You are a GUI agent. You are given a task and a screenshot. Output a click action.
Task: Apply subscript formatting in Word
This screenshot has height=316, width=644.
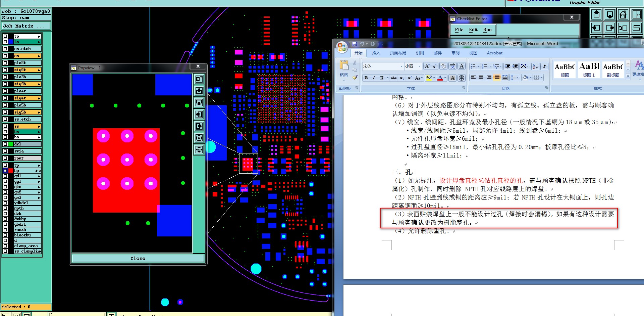pos(401,78)
